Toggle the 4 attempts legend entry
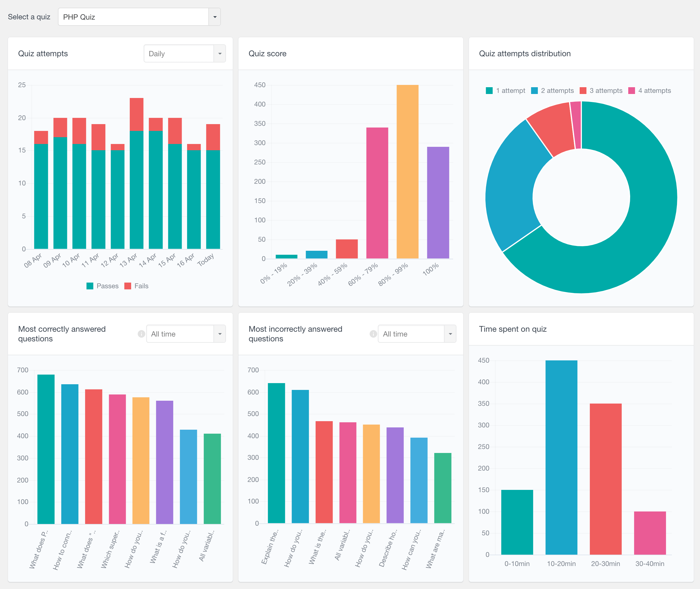The width and height of the screenshot is (700, 589). coord(649,91)
